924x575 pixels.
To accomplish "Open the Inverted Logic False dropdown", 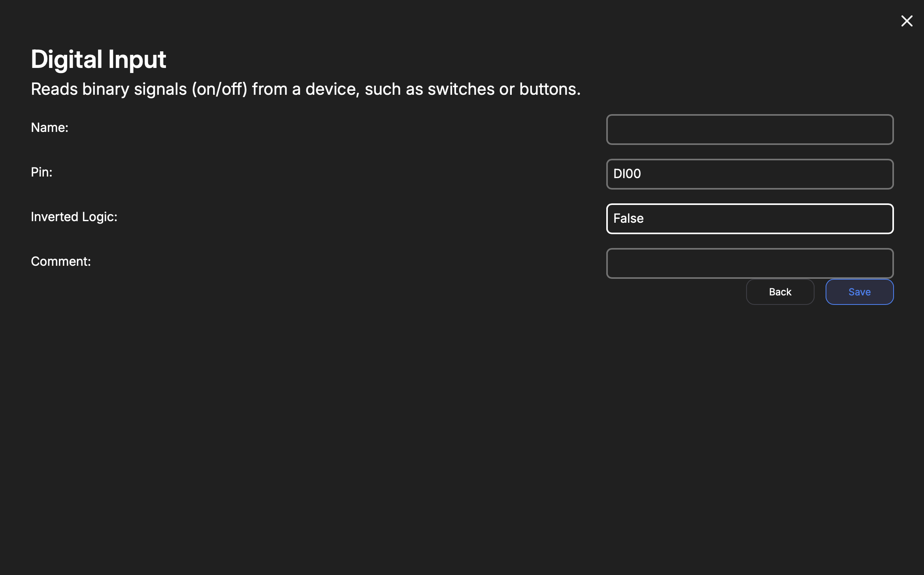I will click(750, 219).
